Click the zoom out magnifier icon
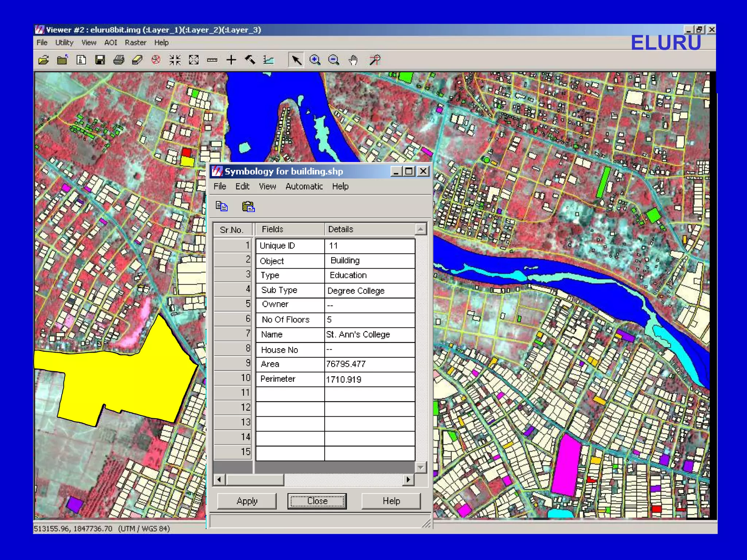This screenshot has width=747, height=560. click(x=334, y=60)
